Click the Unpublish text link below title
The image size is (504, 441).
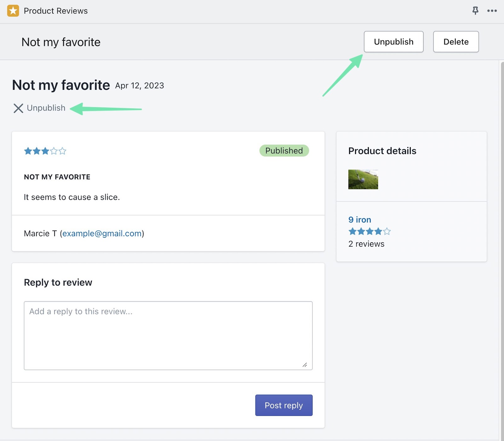[46, 108]
